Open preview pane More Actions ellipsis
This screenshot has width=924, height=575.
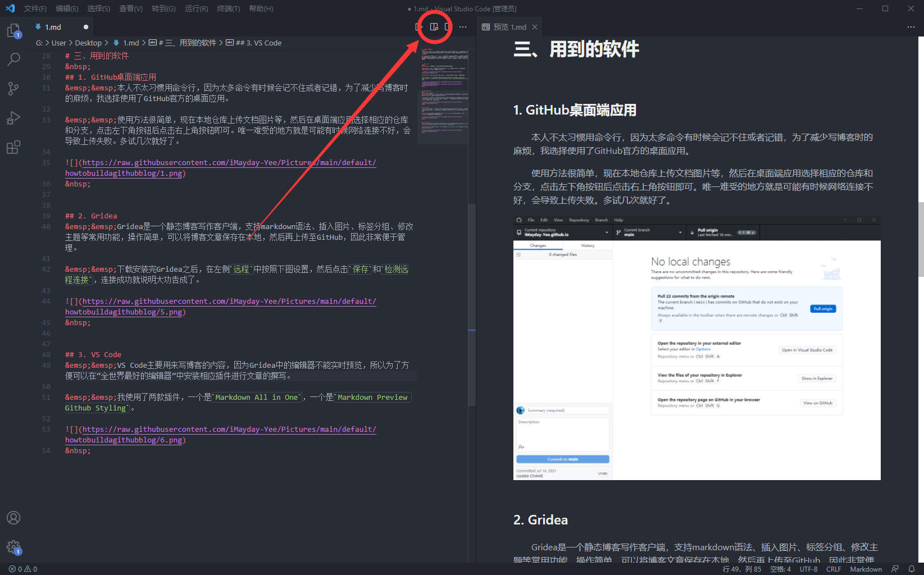tap(911, 27)
